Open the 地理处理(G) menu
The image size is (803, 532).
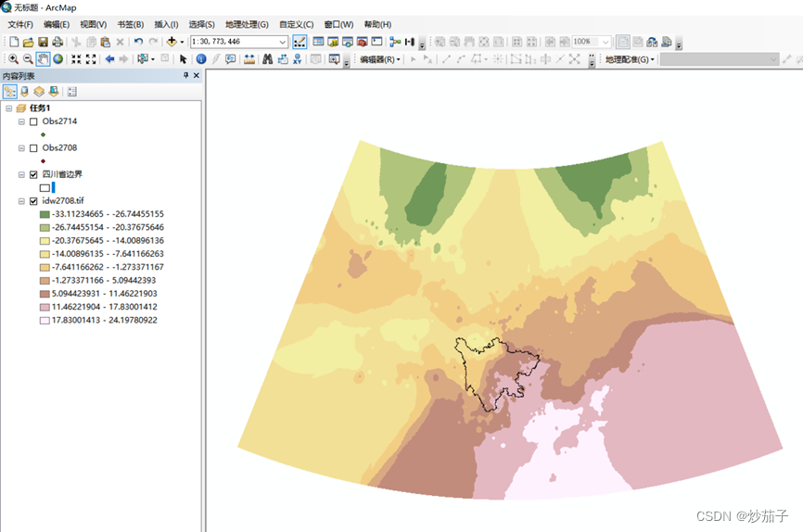click(247, 24)
